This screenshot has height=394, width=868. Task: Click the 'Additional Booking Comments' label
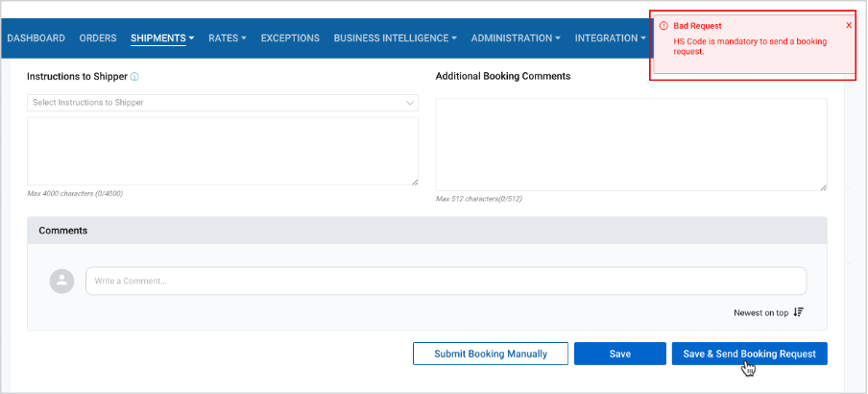point(503,76)
